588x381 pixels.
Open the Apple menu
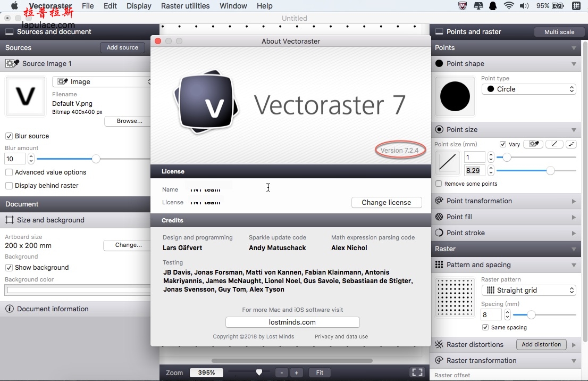15,6
